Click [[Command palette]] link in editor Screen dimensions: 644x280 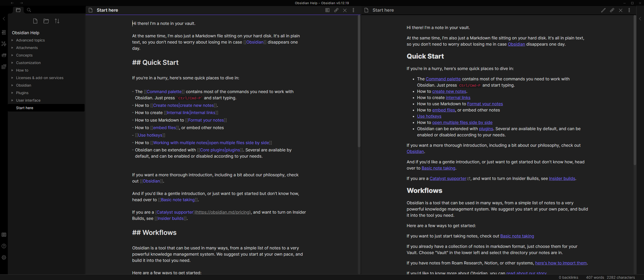[x=164, y=92]
